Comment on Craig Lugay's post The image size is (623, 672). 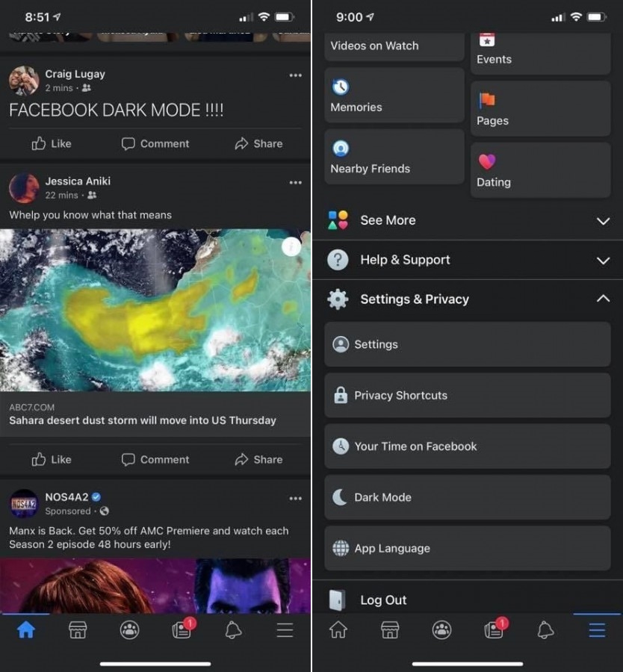(155, 143)
